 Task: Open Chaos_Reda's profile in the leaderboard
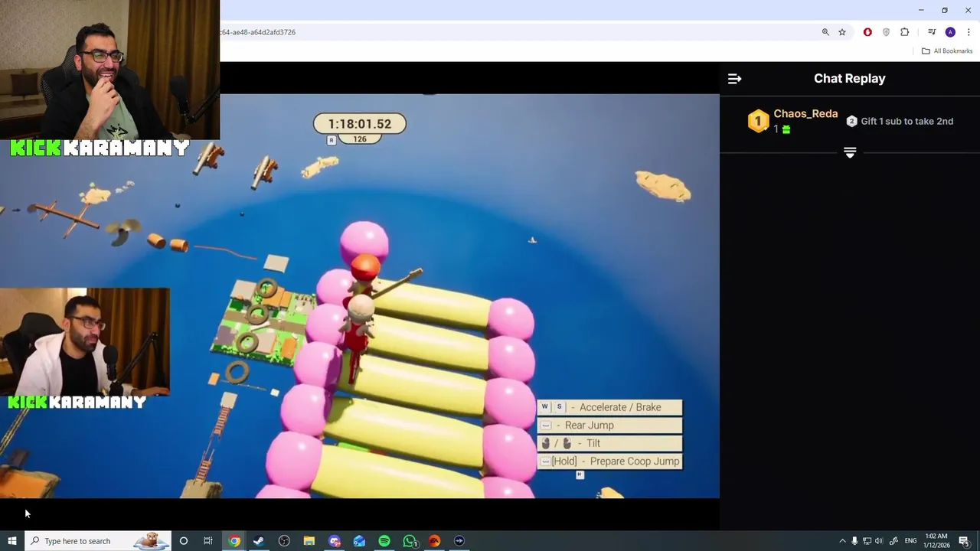tap(805, 113)
